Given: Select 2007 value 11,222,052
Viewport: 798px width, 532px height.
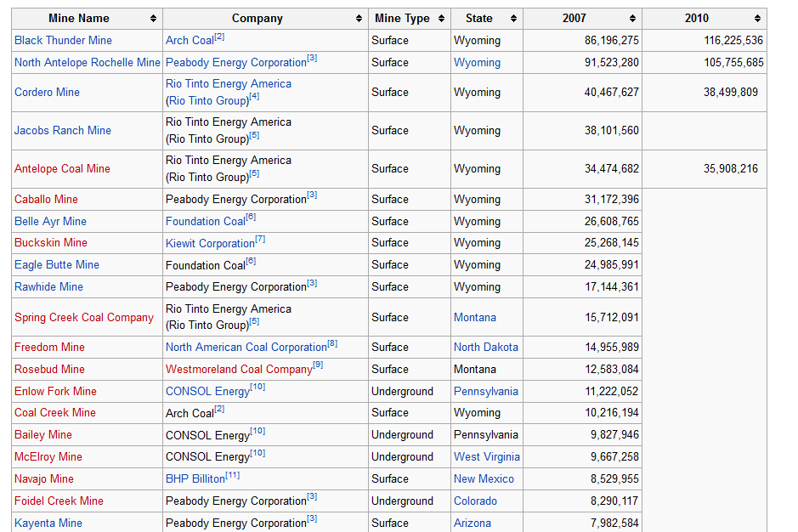Looking at the screenshot, I should click(x=612, y=392).
